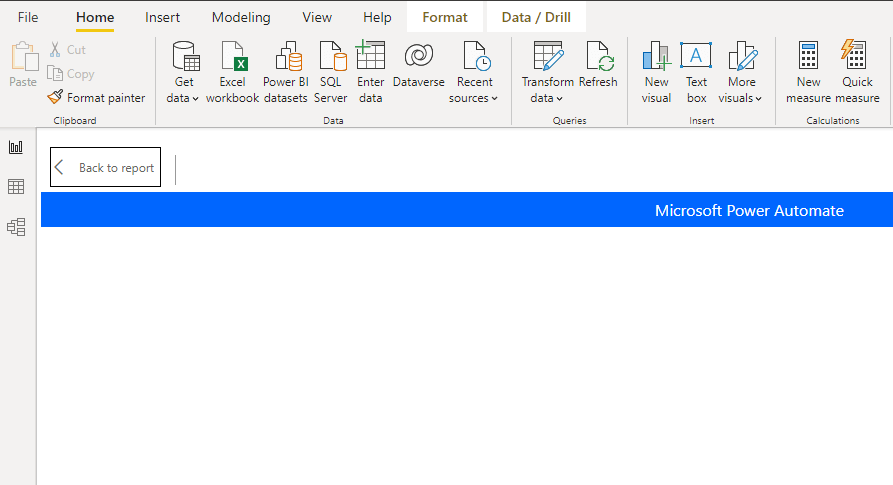Open the Data / Drill tab

(x=536, y=17)
